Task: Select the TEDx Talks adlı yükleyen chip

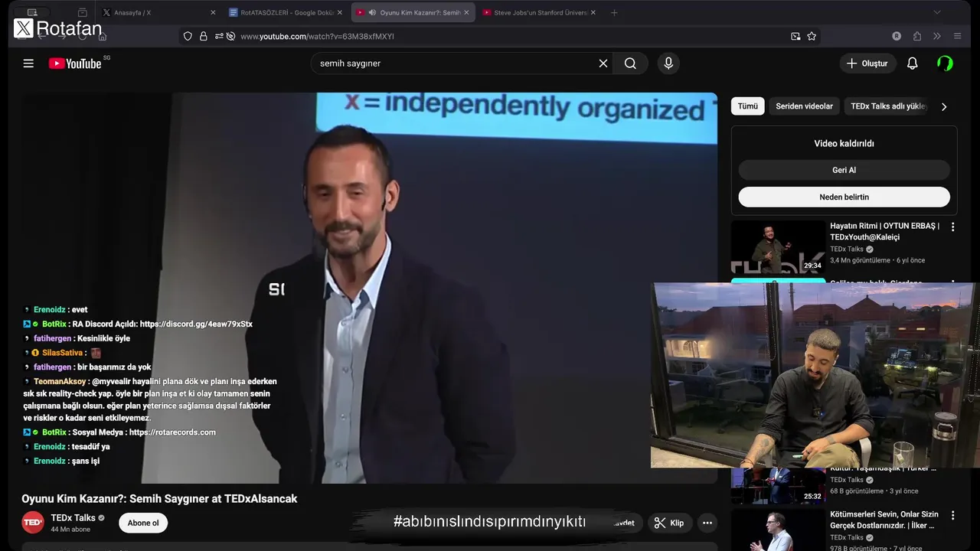Action: point(888,106)
